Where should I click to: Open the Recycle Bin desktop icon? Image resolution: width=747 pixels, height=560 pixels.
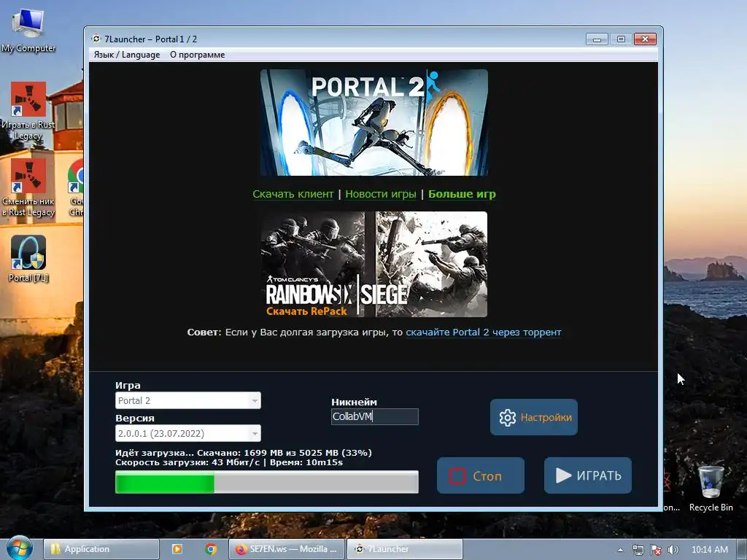point(711,489)
